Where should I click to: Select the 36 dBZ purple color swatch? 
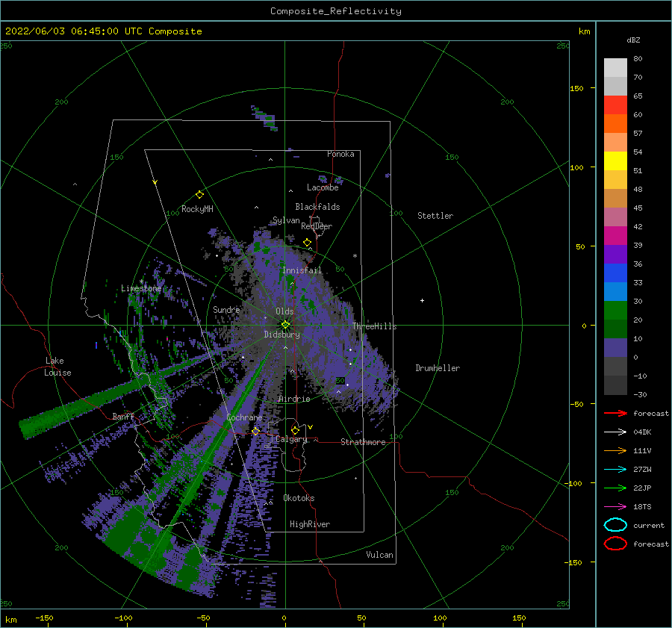615,254
